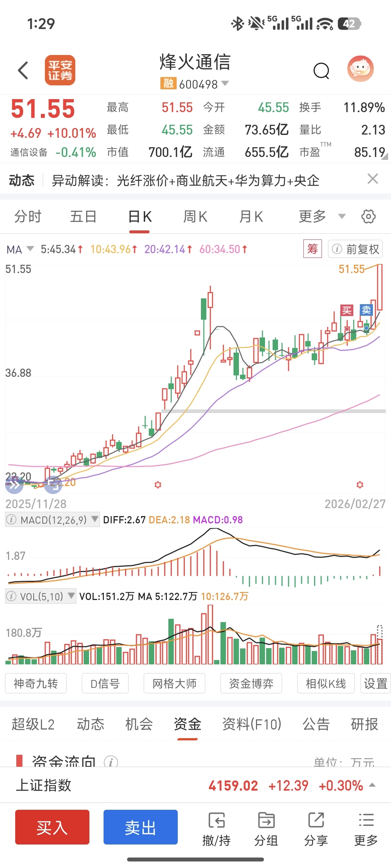Screen dimensions: 391x868
Task: Open 通信设备 sector link
Action: coord(29,152)
